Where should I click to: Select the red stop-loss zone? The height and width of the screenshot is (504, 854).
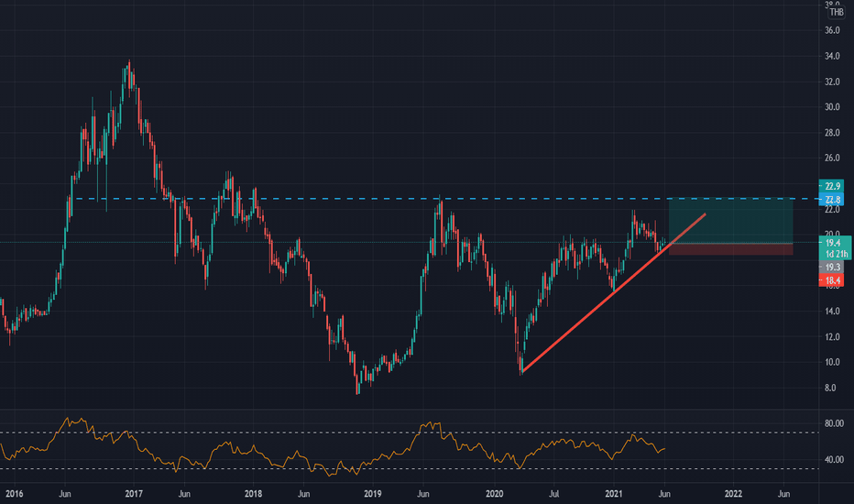tap(731, 249)
